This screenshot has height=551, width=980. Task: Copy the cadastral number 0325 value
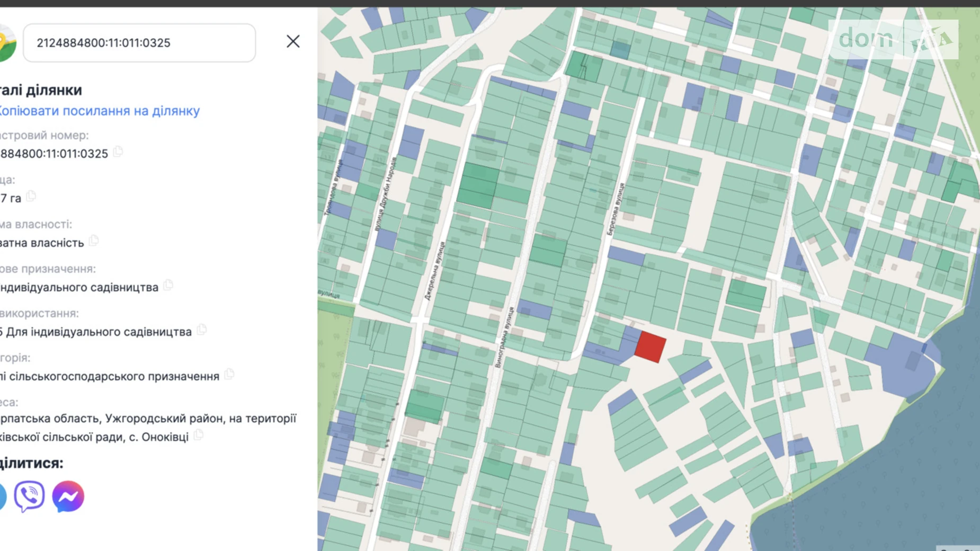pos(118,153)
